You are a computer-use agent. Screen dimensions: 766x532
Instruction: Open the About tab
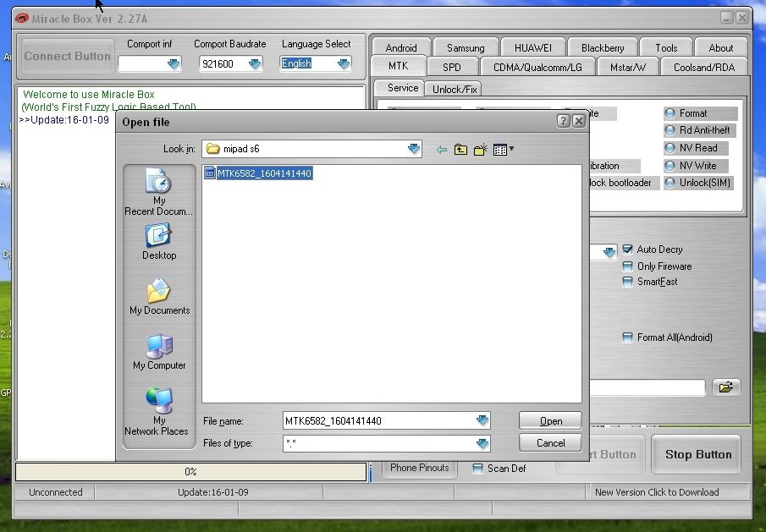click(721, 48)
